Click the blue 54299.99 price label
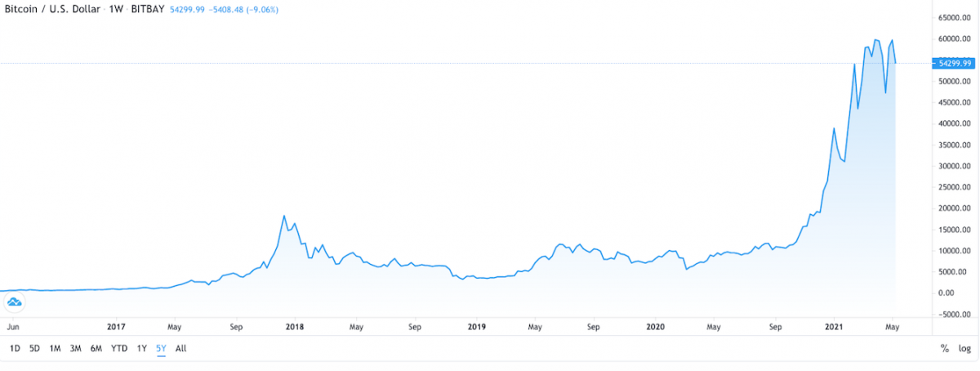The height and width of the screenshot is (371, 980). tap(952, 63)
